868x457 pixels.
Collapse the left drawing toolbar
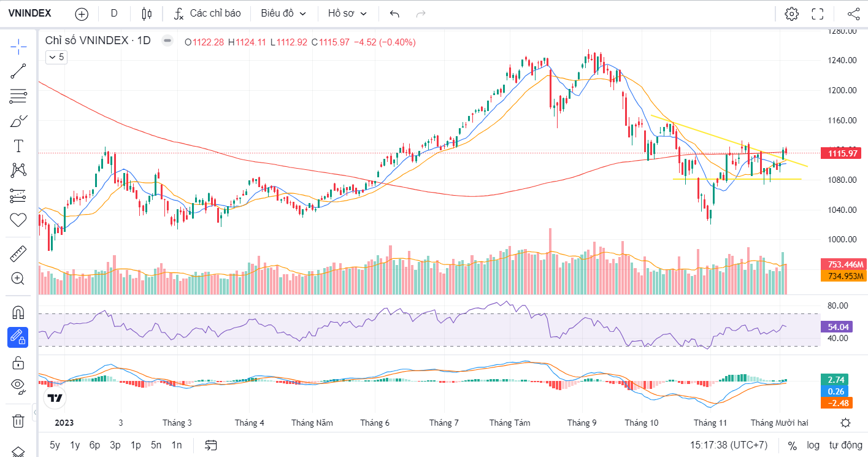point(35,411)
